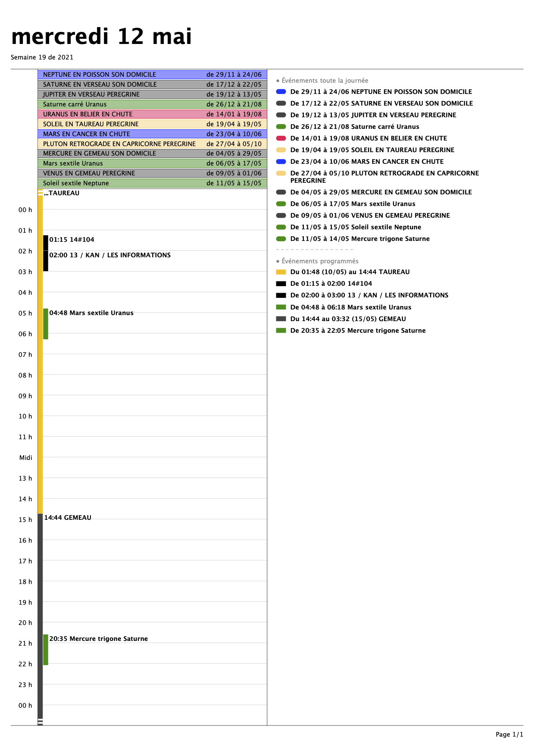Open the 02:00 13 / KAN / LES INFORMATIONS event
Image resolution: width=534 pixels, height=756 pixels.
click(110, 255)
